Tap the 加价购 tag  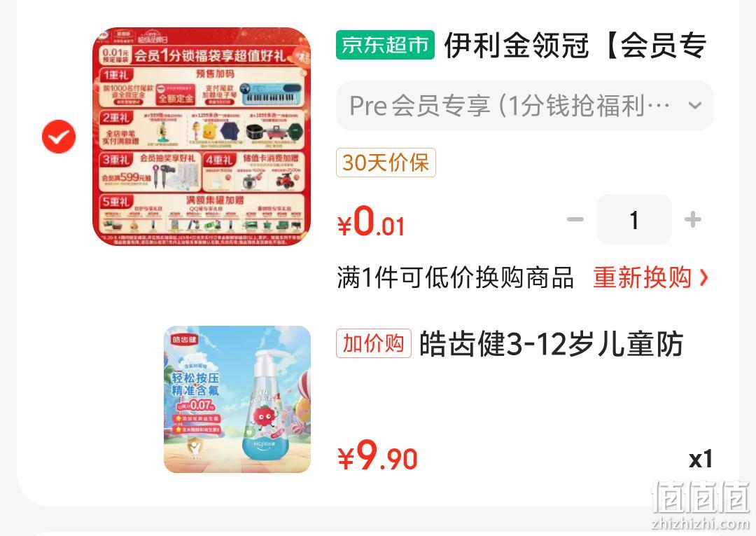374,343
